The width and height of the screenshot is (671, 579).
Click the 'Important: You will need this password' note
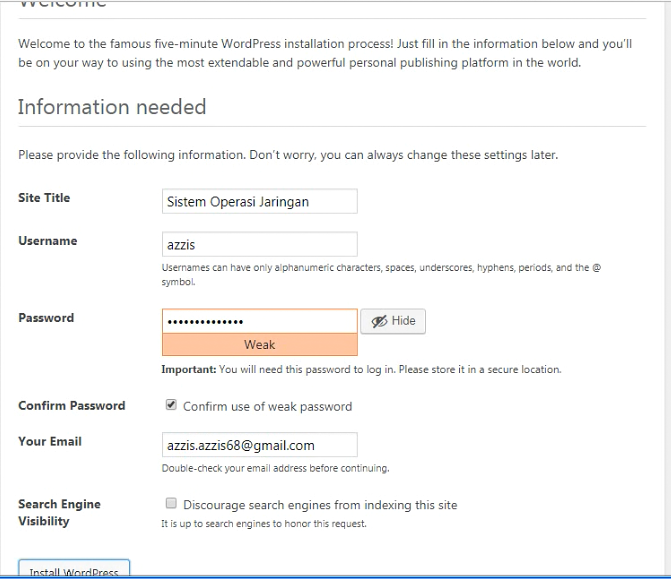coord(361,369)
